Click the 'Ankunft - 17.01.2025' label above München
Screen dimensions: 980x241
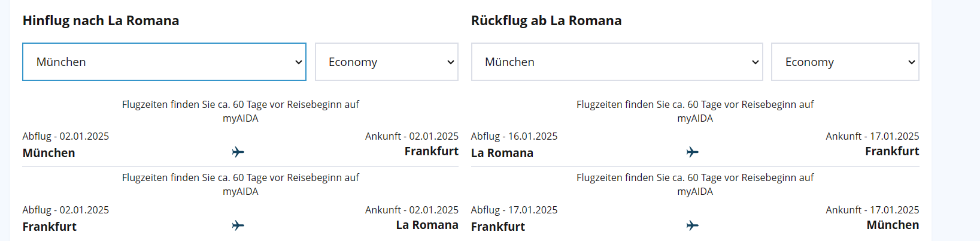click(x=872, y=210)
